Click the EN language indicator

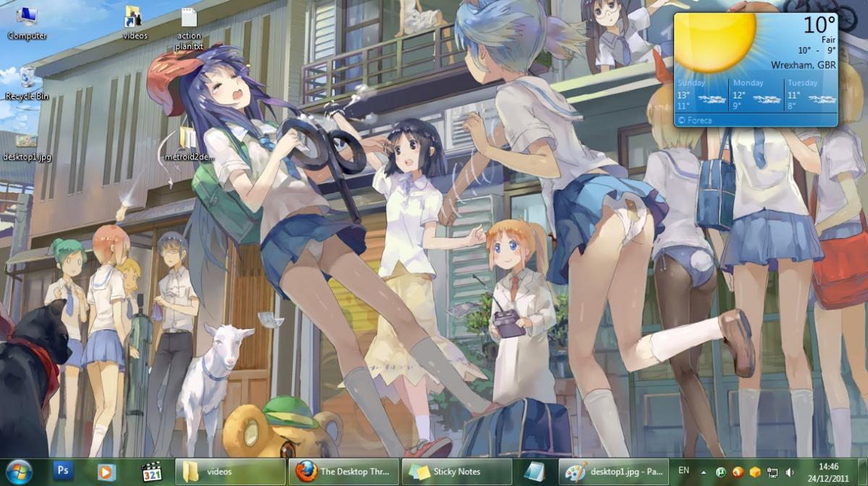coord(684,471)
